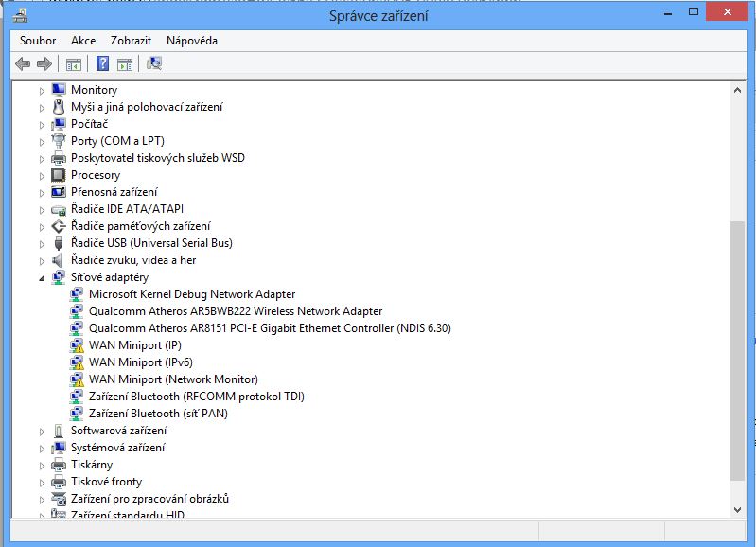Open the Soubor menu
This screenshot has width=756, height=547.
pyautogui.click(x=38, y=41)
